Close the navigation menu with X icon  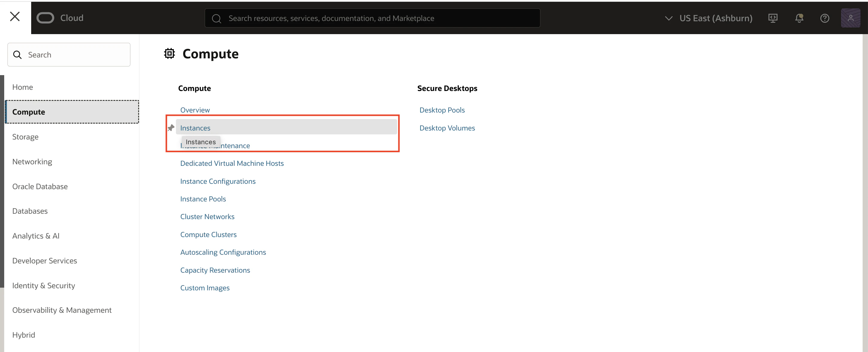tap(15, 16)
